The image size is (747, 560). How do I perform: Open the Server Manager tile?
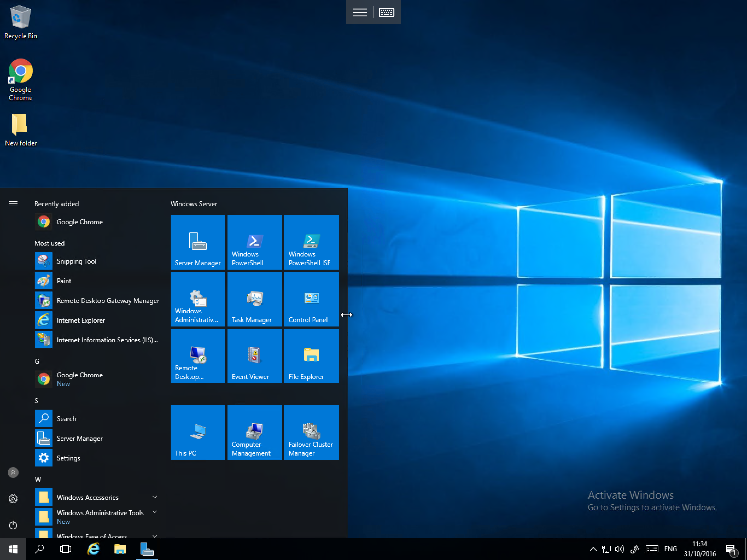click(x=198, y=242)
